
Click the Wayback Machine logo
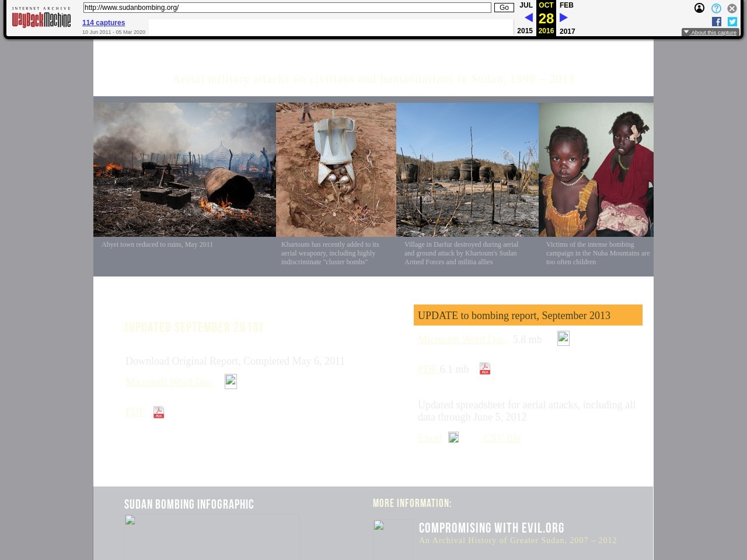coord(41,18)
